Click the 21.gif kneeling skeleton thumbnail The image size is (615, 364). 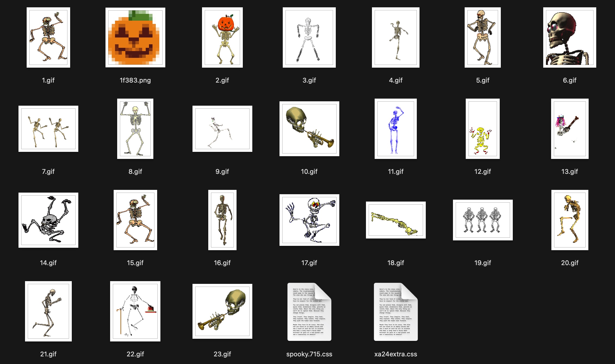click(x=48, y=311)
